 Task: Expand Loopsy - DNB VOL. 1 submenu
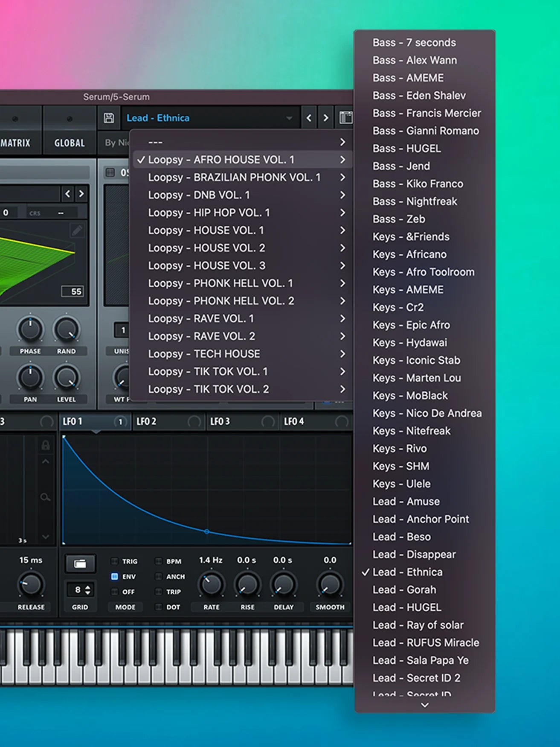coord(342,195)
